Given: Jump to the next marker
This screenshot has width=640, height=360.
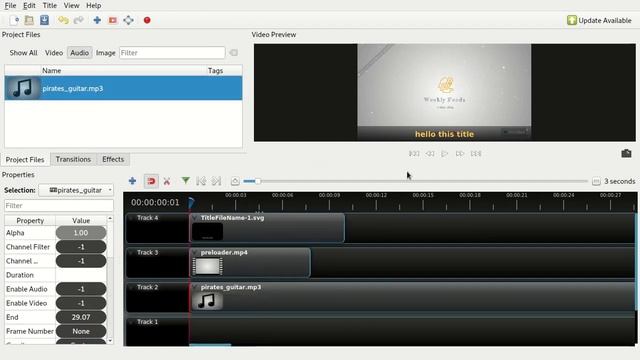Looking at the screenshot, I should (216, 181).
